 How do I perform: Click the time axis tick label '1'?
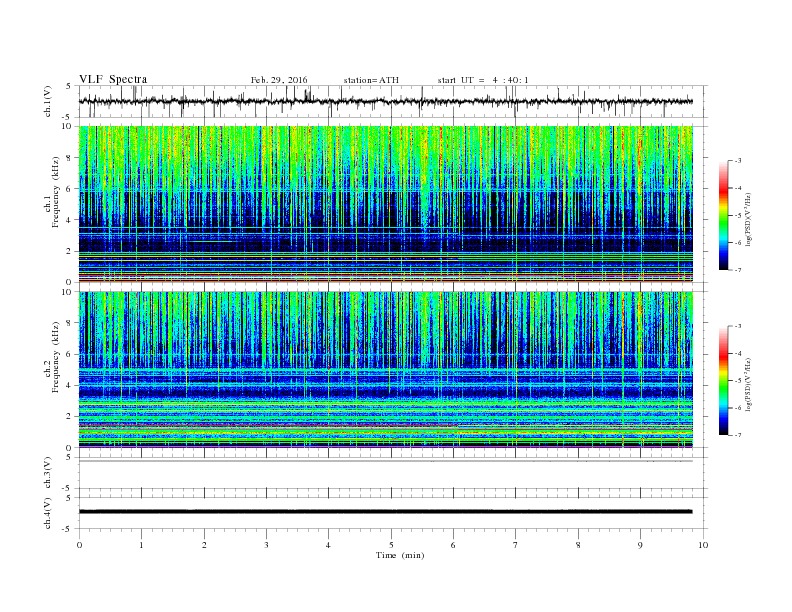click(x=141, y=545)
